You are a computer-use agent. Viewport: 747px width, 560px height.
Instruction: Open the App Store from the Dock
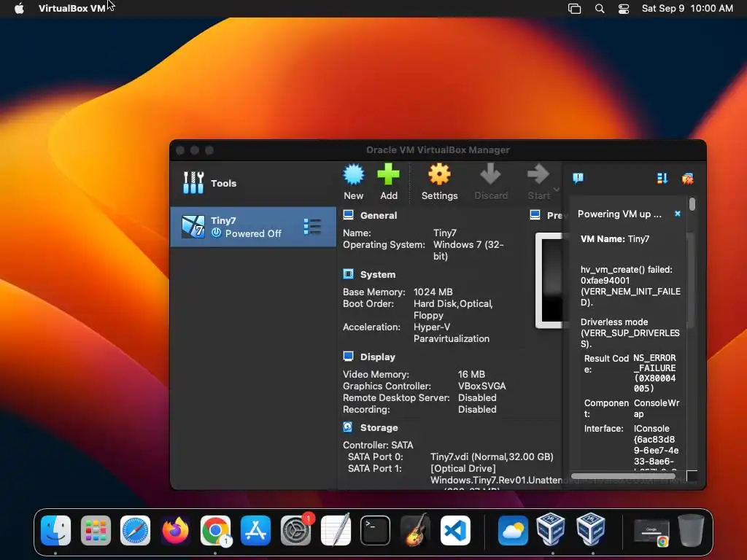255,531
